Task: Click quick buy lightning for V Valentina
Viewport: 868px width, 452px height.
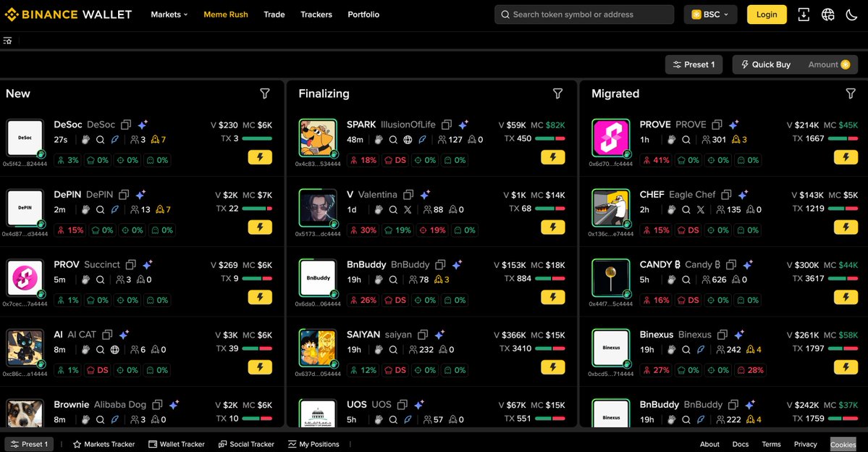Action: 552,227
